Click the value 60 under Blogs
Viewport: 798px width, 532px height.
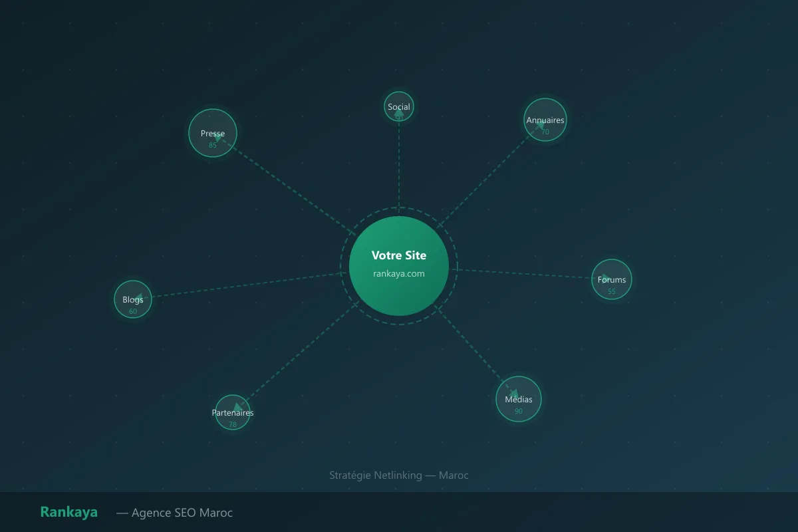tap(133, 311)
